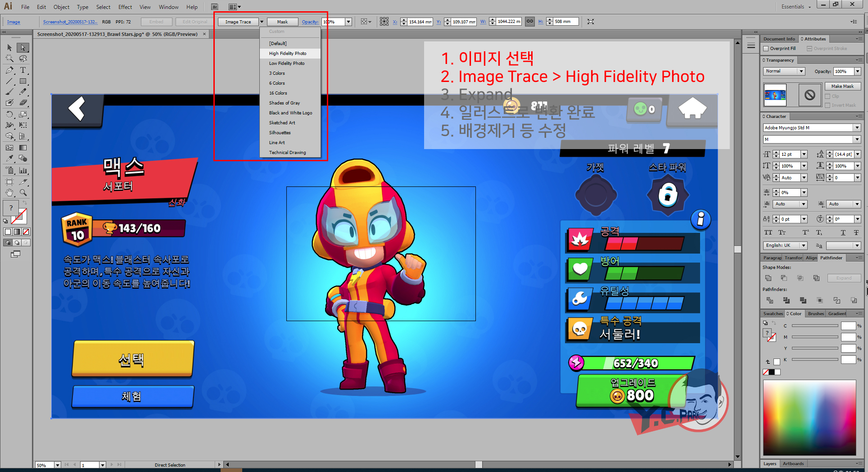
Task: Choose the High Fidelity Photo preset
Action: pos(290,53)
